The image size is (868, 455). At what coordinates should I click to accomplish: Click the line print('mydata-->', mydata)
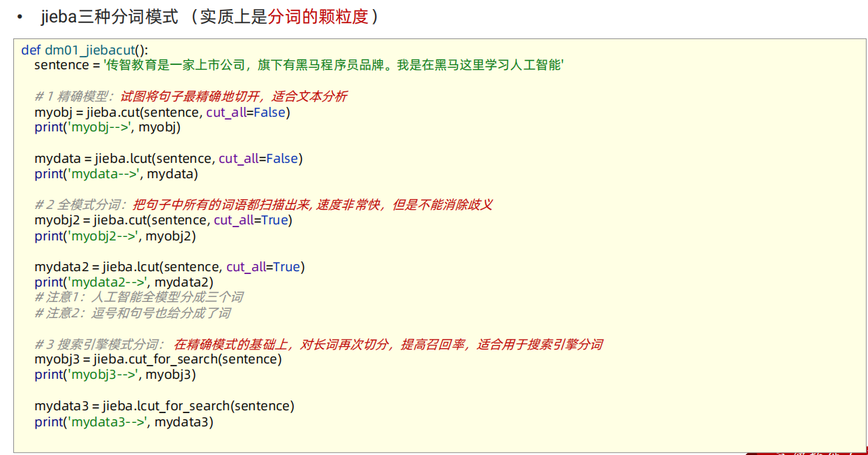(116, 174)
